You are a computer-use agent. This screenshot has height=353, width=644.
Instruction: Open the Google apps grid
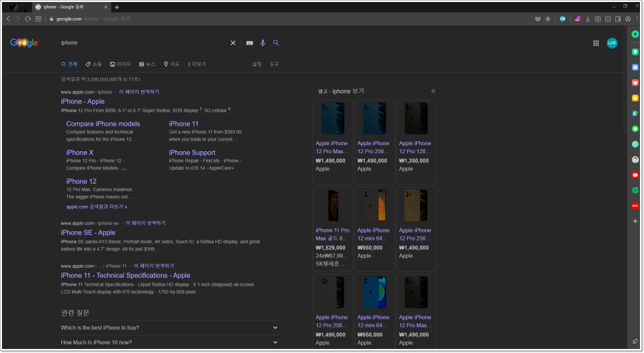click(596, 43)
